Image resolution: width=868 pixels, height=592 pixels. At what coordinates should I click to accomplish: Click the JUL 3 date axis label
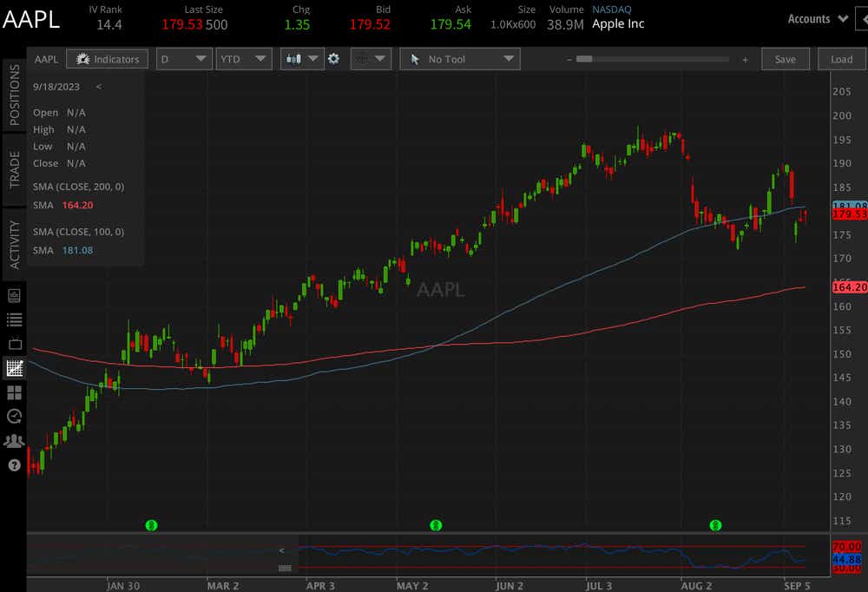tap(599, 585)
